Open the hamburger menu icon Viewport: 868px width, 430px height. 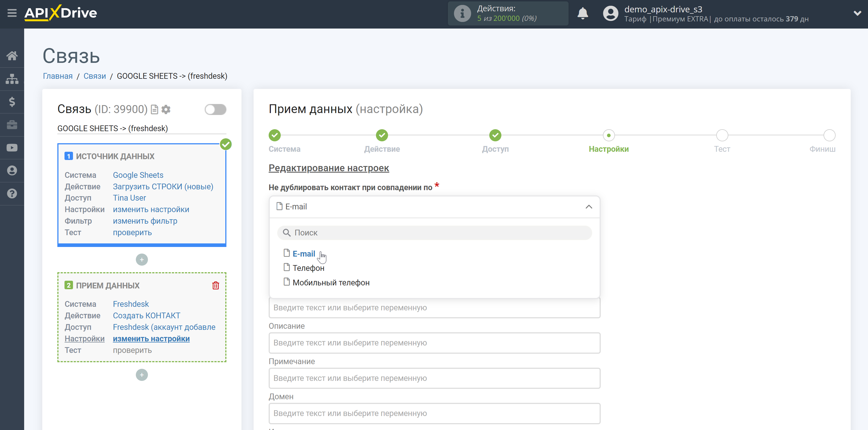coord(12,13)
